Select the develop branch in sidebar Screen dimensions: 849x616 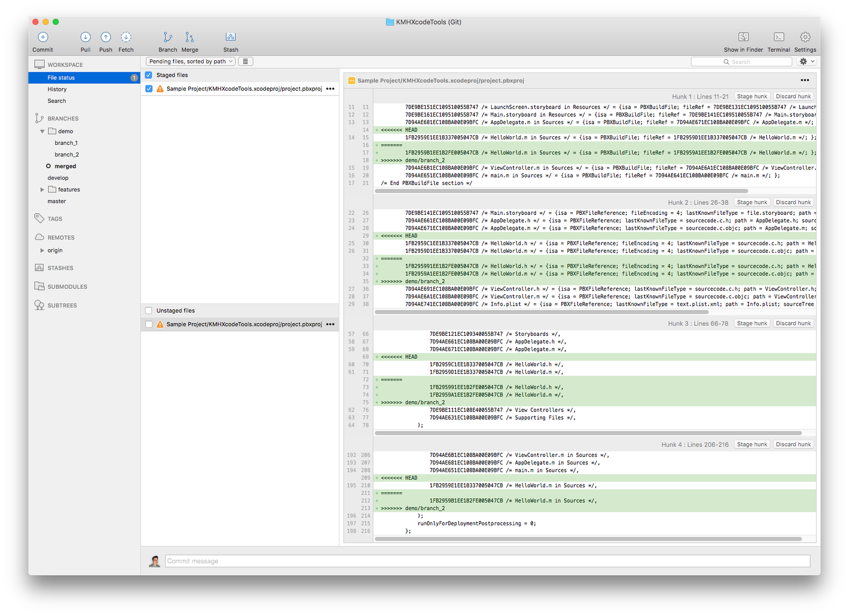point(58,178)
